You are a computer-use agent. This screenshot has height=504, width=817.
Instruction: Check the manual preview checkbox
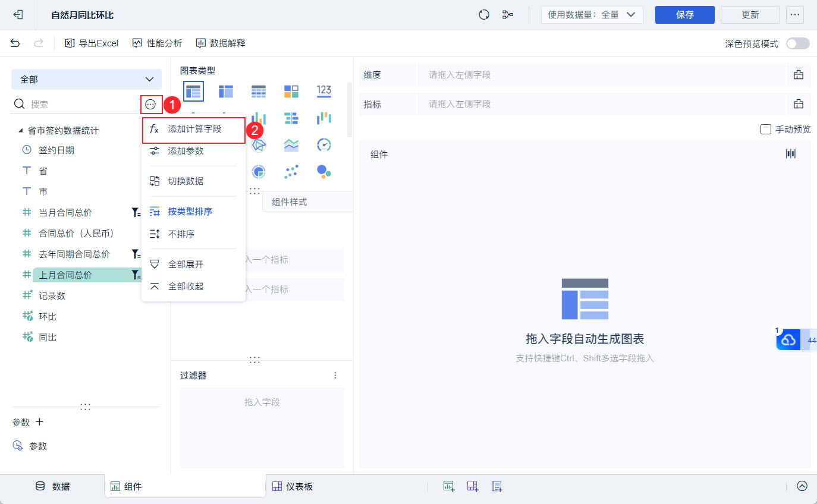point(766,129)
